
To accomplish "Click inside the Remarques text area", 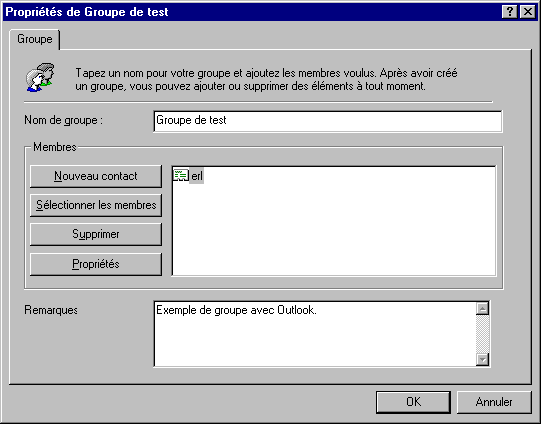I will tap(315, 334).
